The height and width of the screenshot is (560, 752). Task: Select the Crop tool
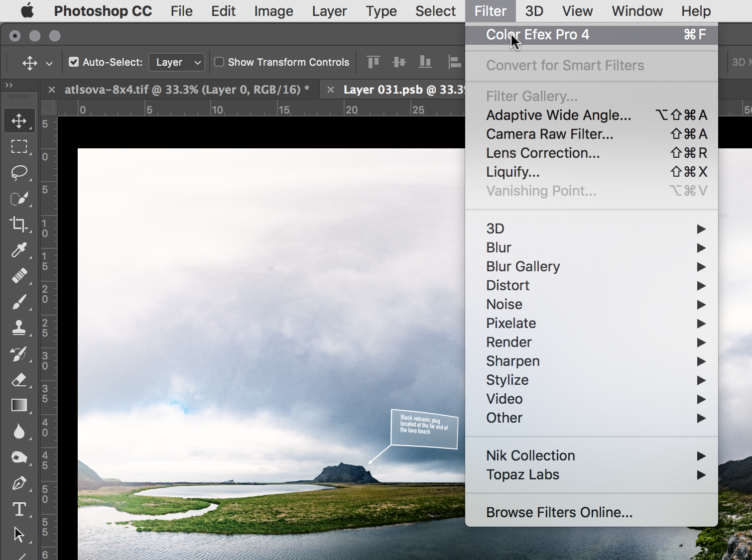pyautogui.click(x=19, y=224)
